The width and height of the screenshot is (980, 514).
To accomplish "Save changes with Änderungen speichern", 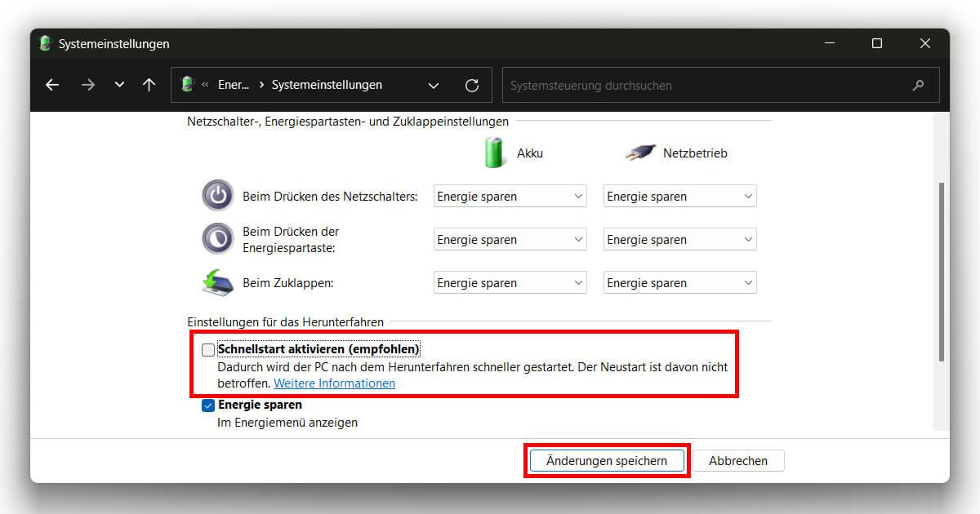I will [x=607, y=460].
